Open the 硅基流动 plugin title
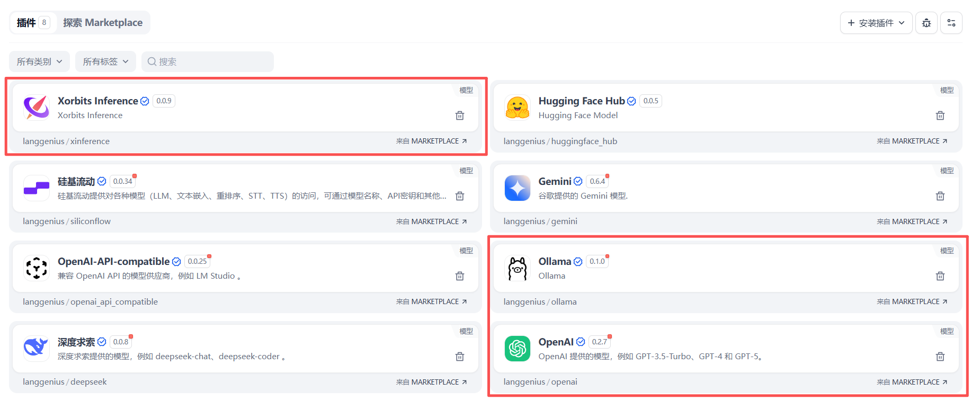 (x=76, y=181)
